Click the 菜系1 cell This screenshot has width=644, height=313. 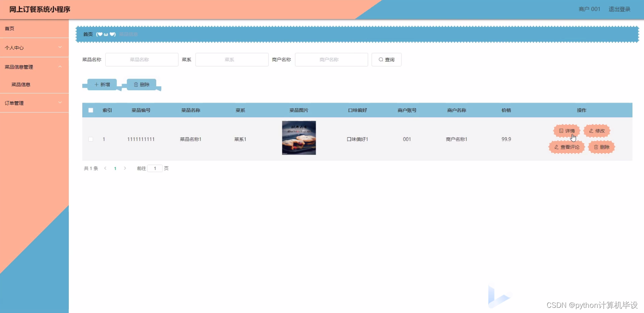(x=241, y=139)
